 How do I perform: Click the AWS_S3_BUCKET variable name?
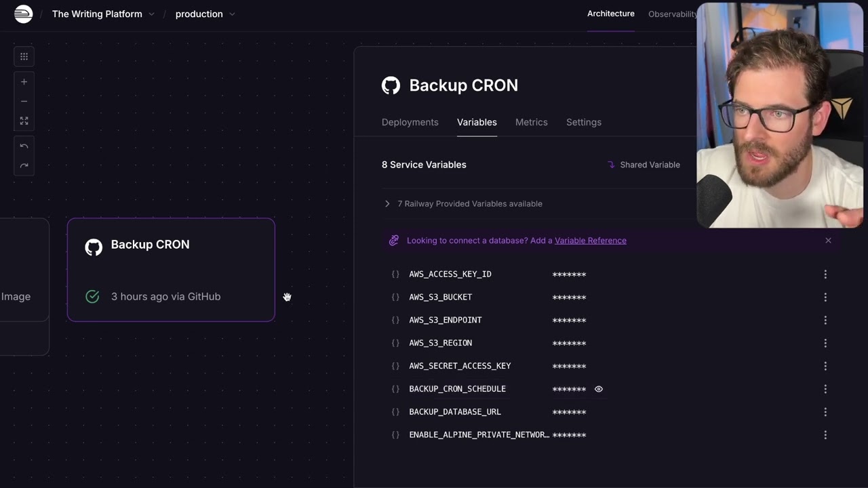[x=441, y=298]
